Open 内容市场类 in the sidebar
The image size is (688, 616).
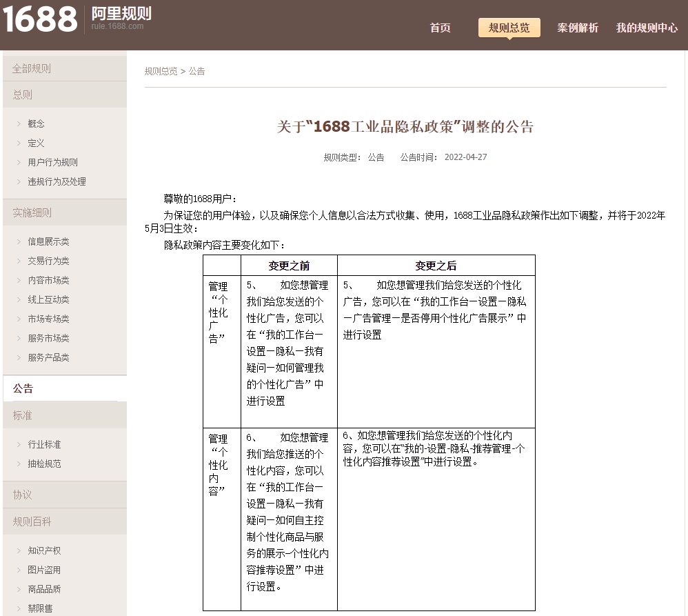[48, 280]
